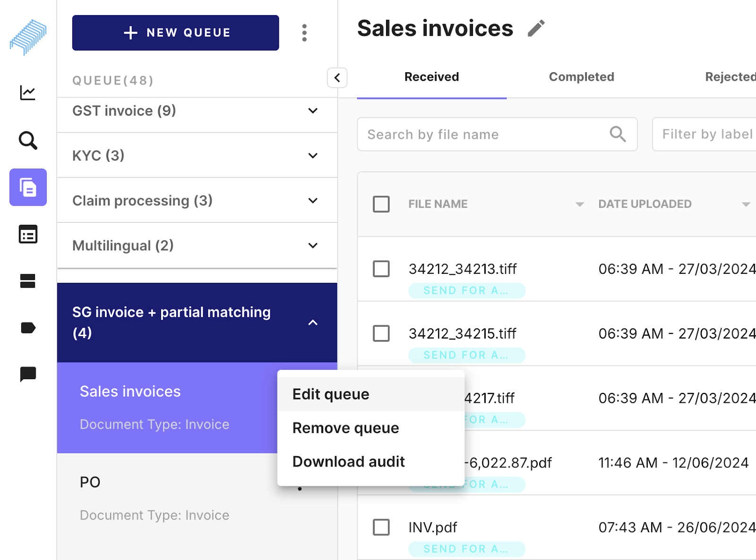Click Send For A… label under INV.pdf
The height and width of the screenshot is (560, 756).
coord(467,549)
